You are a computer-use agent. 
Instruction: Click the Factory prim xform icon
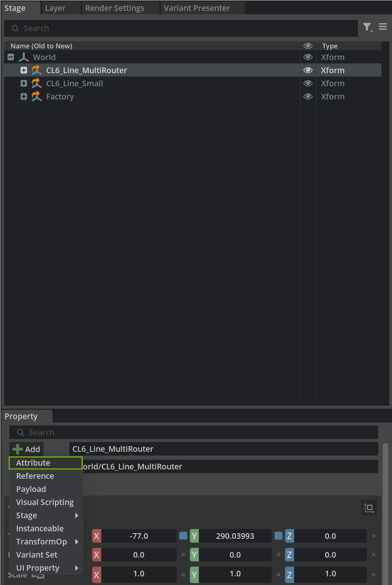pos(36,96)
